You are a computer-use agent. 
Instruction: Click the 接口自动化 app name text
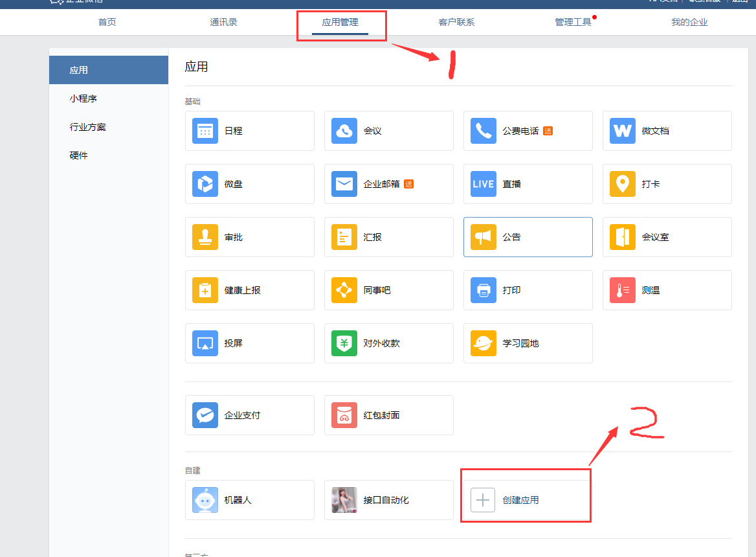(x=386, y=500)
